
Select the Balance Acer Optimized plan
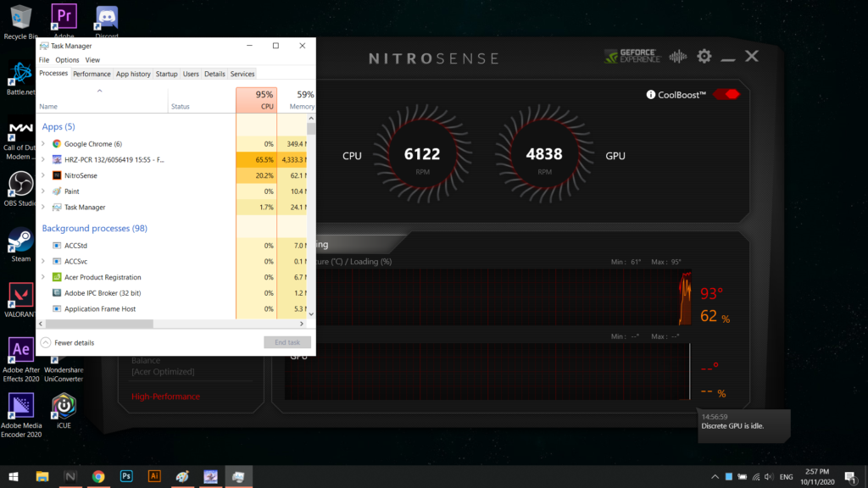[163, 366]
